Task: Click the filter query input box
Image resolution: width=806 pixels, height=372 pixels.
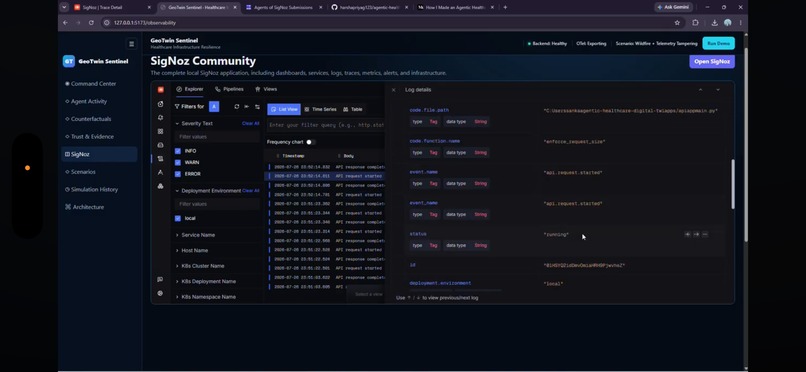Action: coord(326,125)
